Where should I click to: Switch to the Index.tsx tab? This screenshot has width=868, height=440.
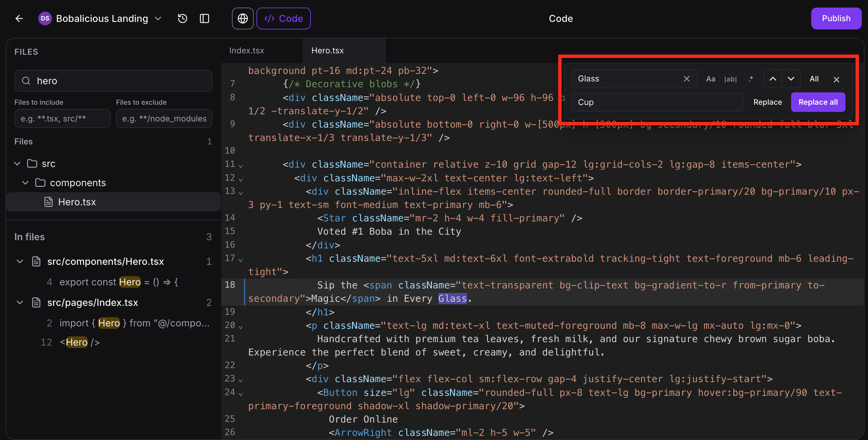pos(247,51)
